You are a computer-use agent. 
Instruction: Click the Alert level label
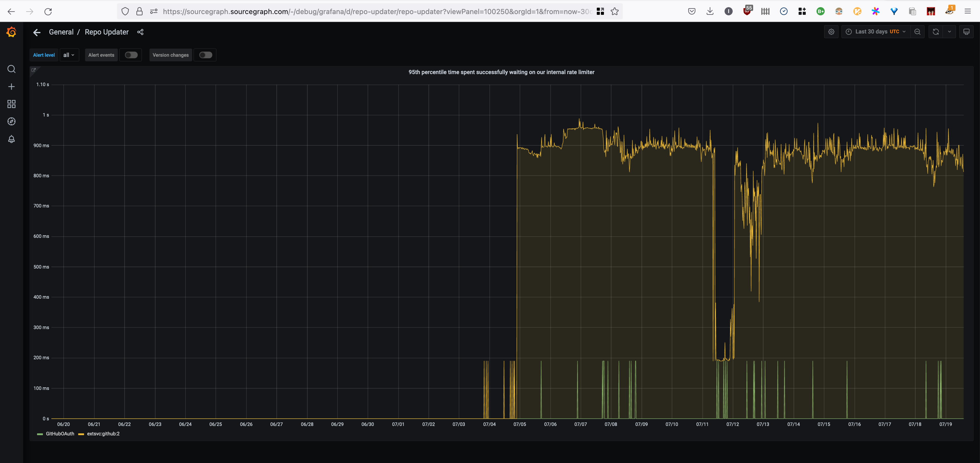coord(44,55)
